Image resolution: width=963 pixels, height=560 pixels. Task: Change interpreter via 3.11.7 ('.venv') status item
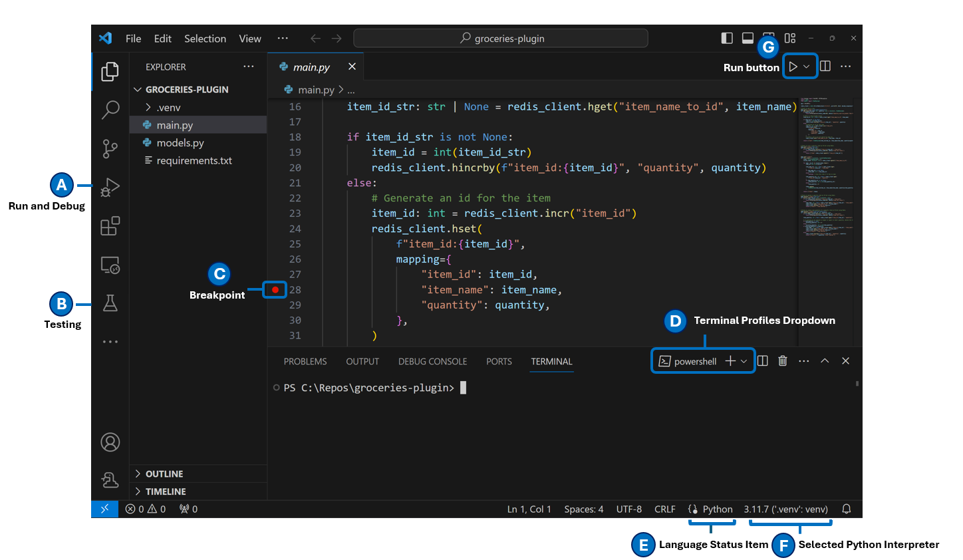787,509
